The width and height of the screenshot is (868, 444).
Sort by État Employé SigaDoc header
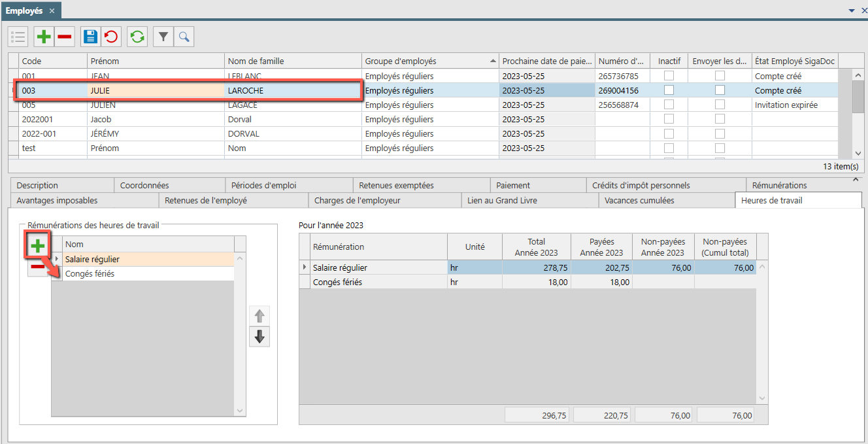tap(795, 61)
